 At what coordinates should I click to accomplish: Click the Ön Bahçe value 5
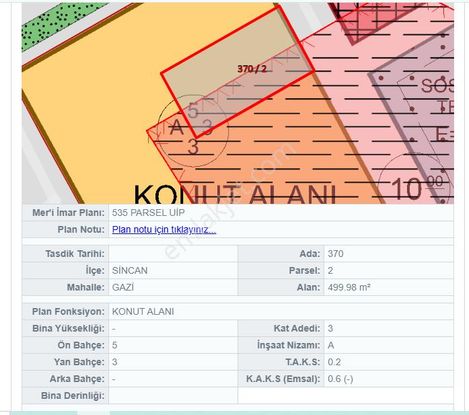pyautogui.click(x=114, y=345)
